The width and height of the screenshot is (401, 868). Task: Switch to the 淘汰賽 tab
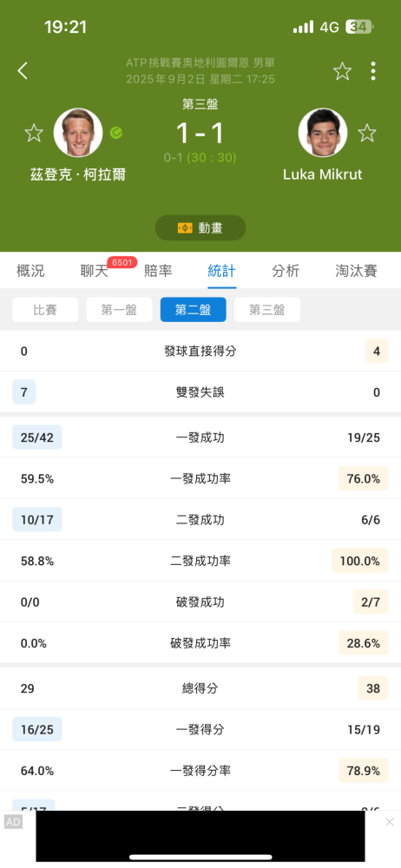pyautogui.click(x=356, y=271)
